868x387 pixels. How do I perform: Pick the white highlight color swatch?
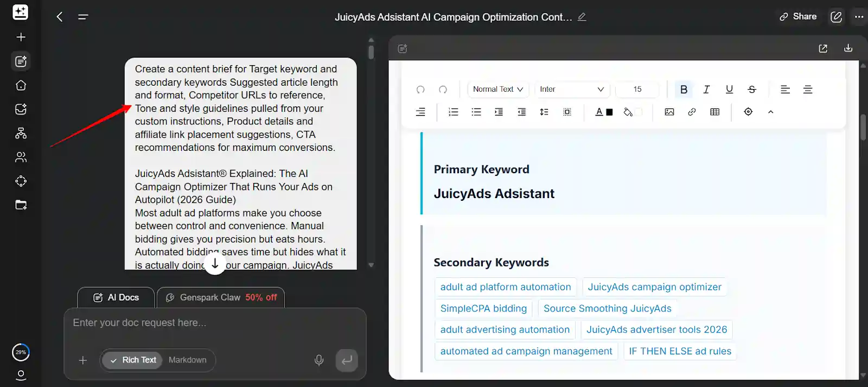639,112
